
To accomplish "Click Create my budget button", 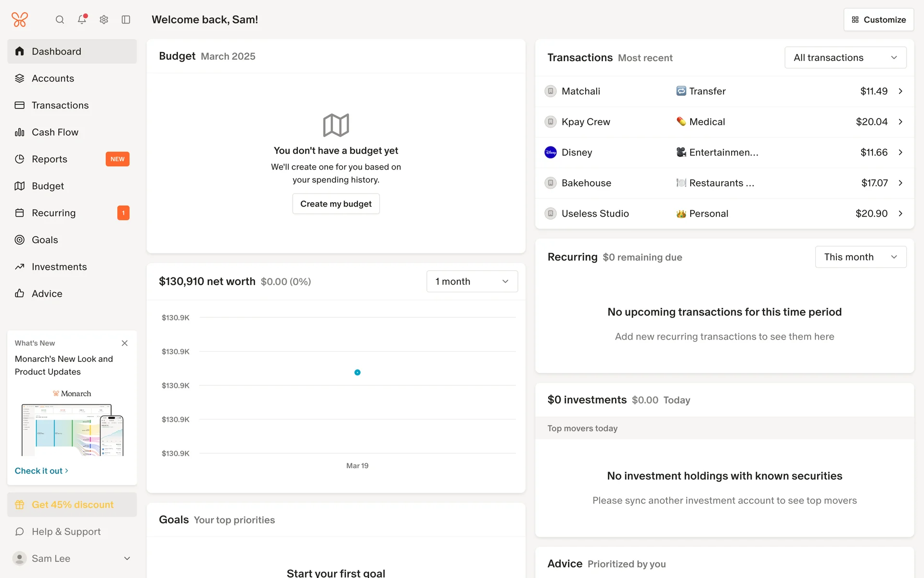I will point(336,204).
